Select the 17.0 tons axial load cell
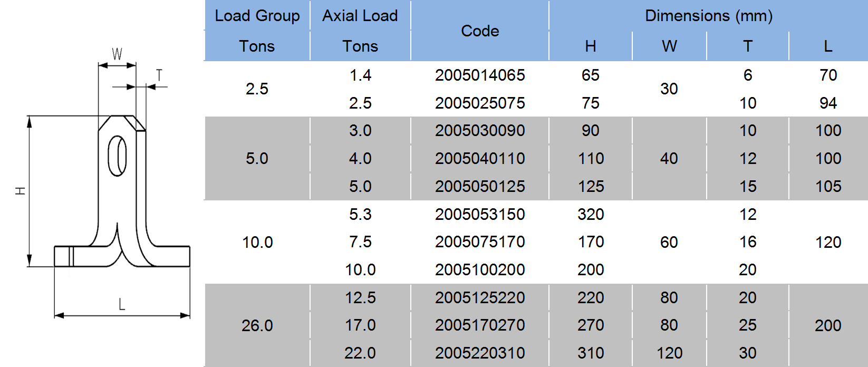Viewport: 868px width, 367px height. pos(360,325)
